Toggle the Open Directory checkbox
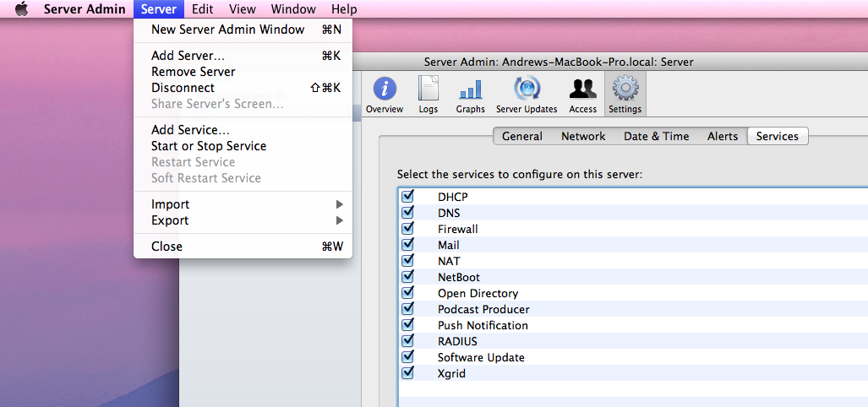Viewport: 868px width, 407px height. (x=408, y=292)
